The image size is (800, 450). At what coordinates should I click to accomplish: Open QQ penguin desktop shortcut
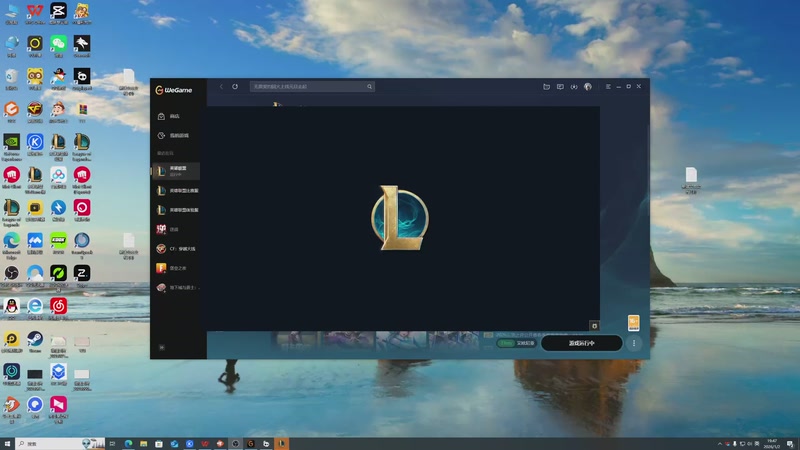(x=11, y=309)
